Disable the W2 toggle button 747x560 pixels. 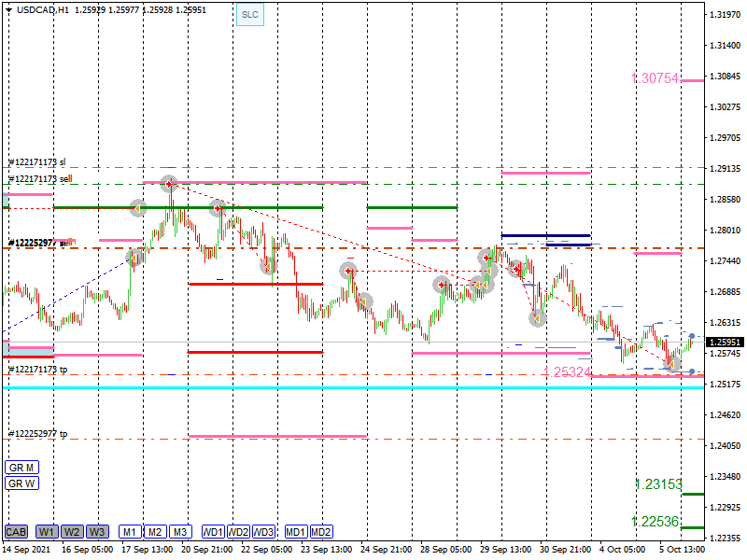click(72, 532)
